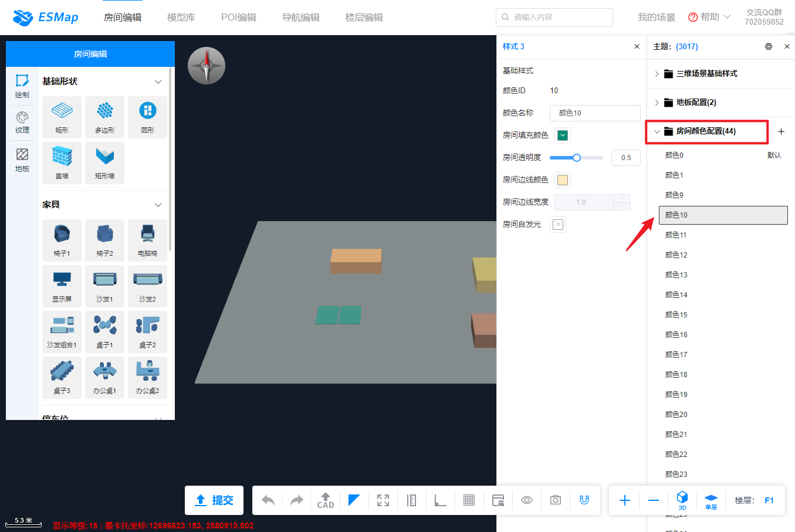Collapse the 基础形状 section
This screenshot has height=532, width=795.
[158, 82]
